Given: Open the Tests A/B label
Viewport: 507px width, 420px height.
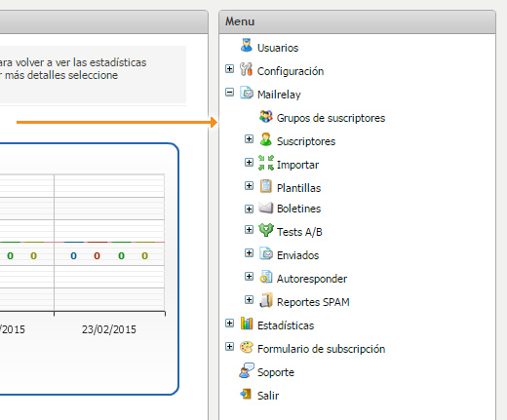Looking at the screenshot, I should pyautogui.click(x=299, y=232).
